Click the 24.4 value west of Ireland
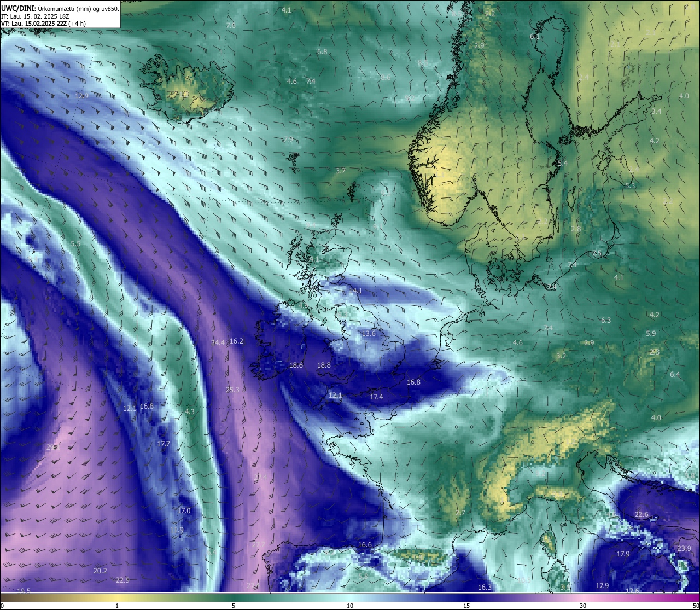The image size is (700, 610). click(x=218, y=343)
